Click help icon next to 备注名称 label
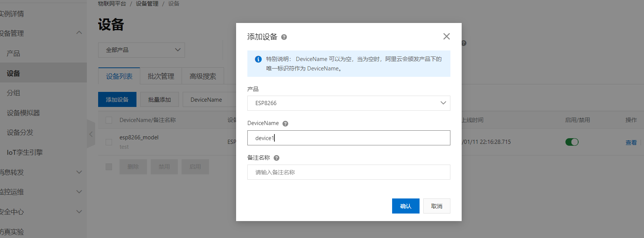 [277, 158]
